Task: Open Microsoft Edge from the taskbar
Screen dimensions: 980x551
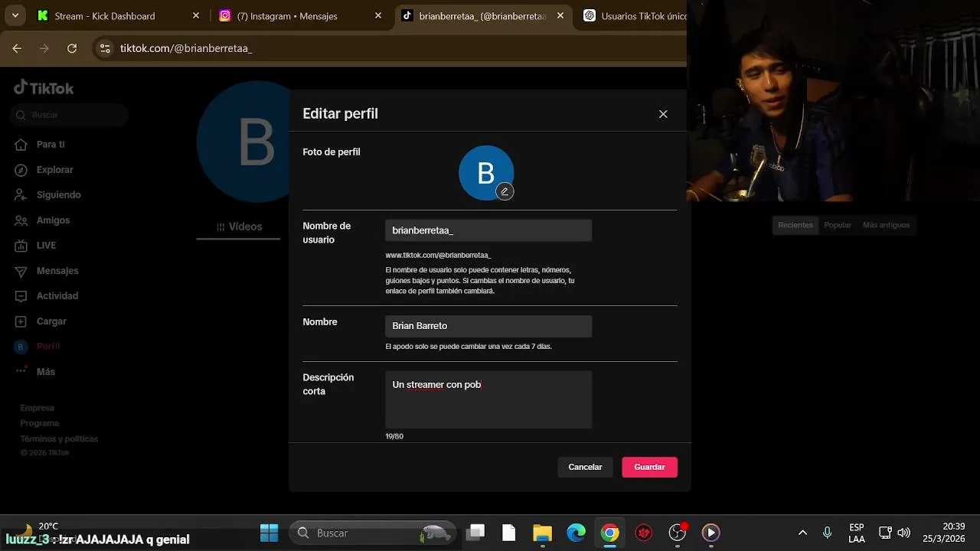Action: point(576,533)
